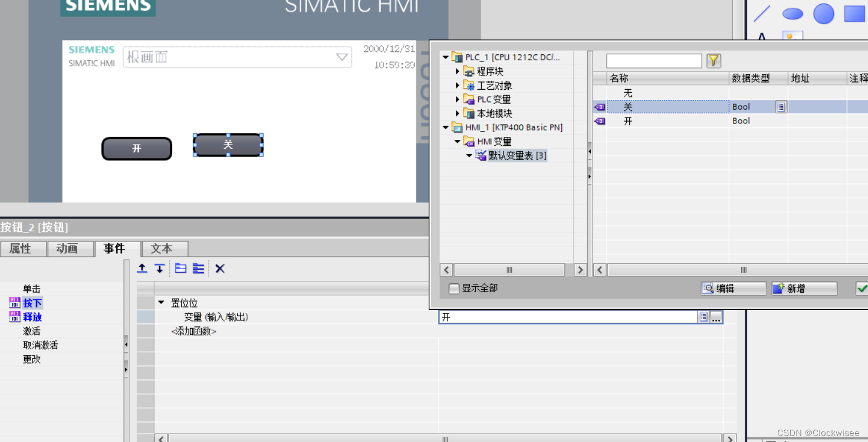Viewport: 868px width, 442px height.
Task: Expand the 工艺对象 tree node
Action: click(458, 86)
